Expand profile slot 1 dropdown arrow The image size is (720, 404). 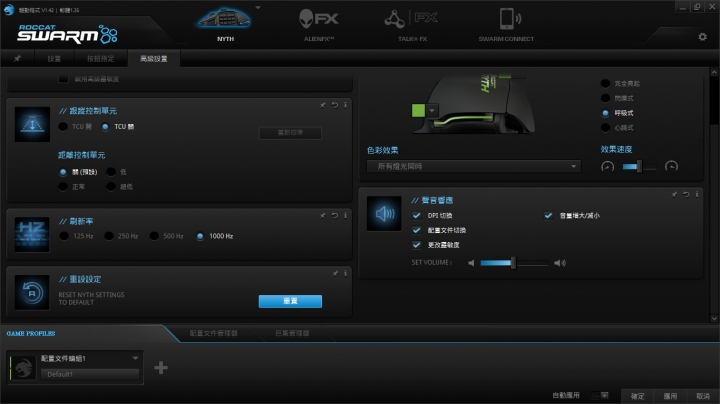click(x=135, y=358)
